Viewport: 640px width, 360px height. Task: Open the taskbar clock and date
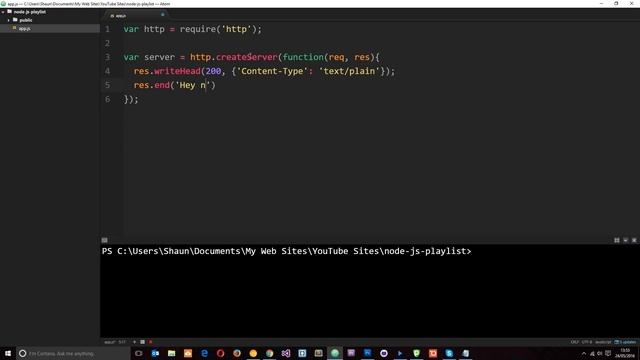(x=625, y=353)
